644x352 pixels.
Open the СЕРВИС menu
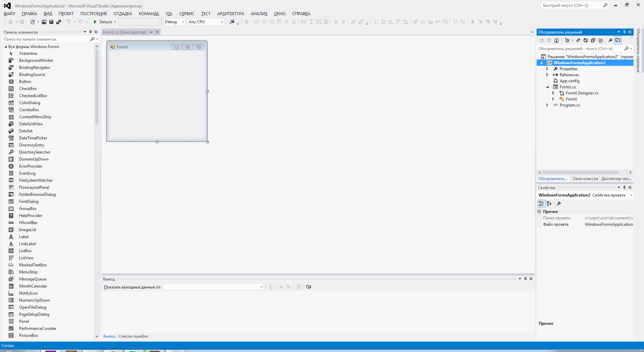click(187, 14)
